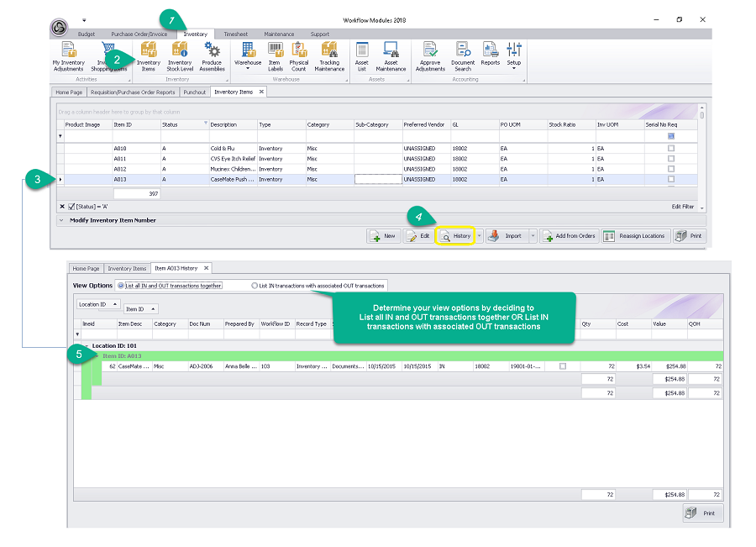Click the Reassign Locations button
This screenshot has width=756, height=547.
(x=635, y=236)
